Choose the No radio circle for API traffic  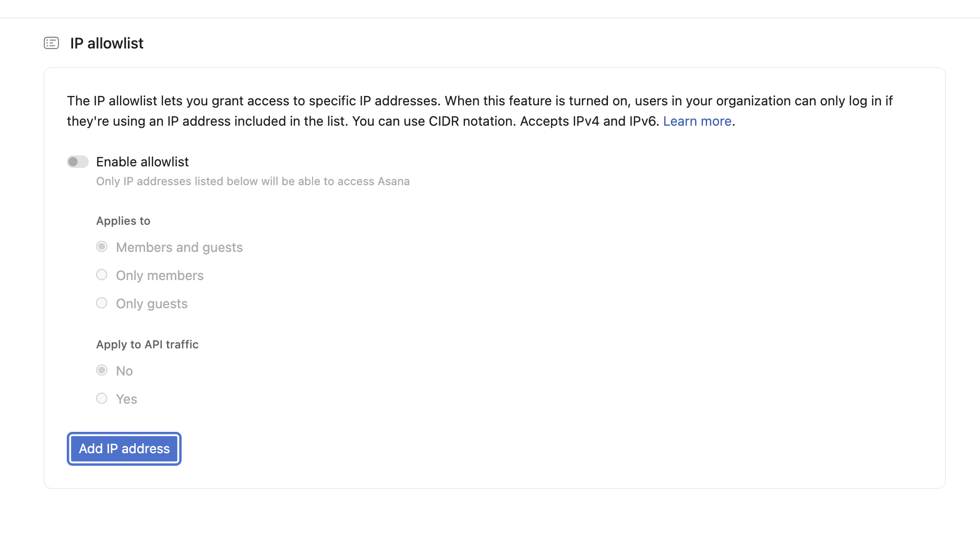102,370
